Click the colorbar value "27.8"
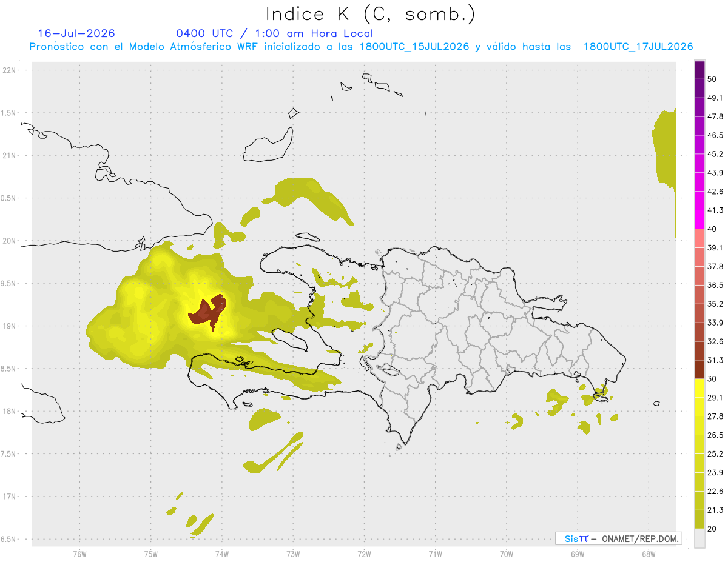 [716, 416]
